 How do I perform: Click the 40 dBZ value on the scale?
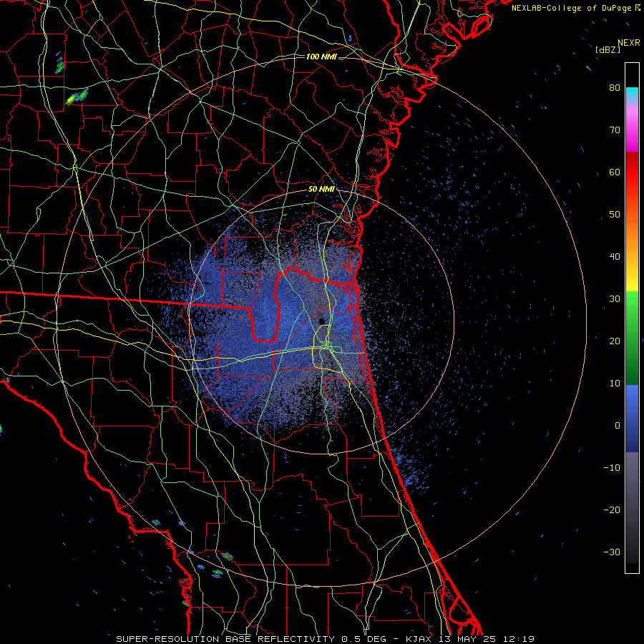[615, 257]
